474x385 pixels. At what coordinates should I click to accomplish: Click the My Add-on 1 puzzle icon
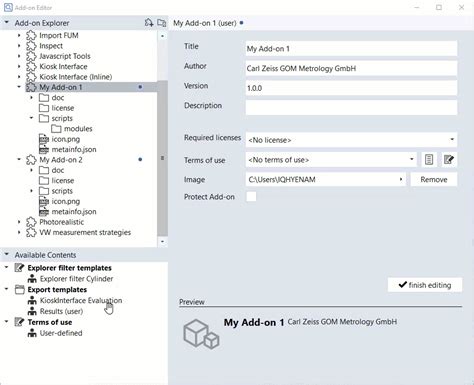pyautogui.click(x=31, y=87)
